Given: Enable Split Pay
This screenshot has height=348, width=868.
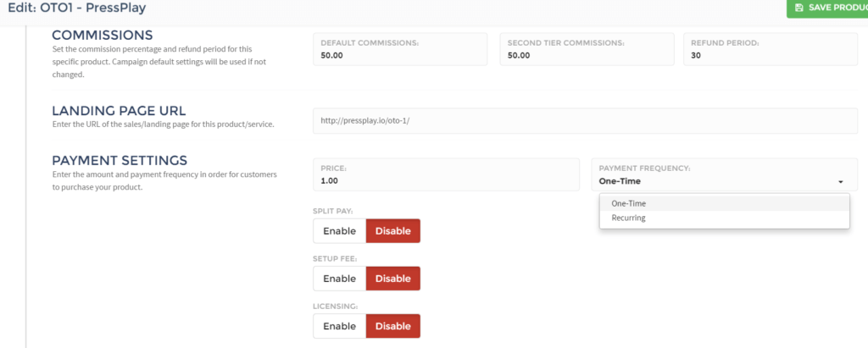Looking at the screenshot, I should point(339,230).
